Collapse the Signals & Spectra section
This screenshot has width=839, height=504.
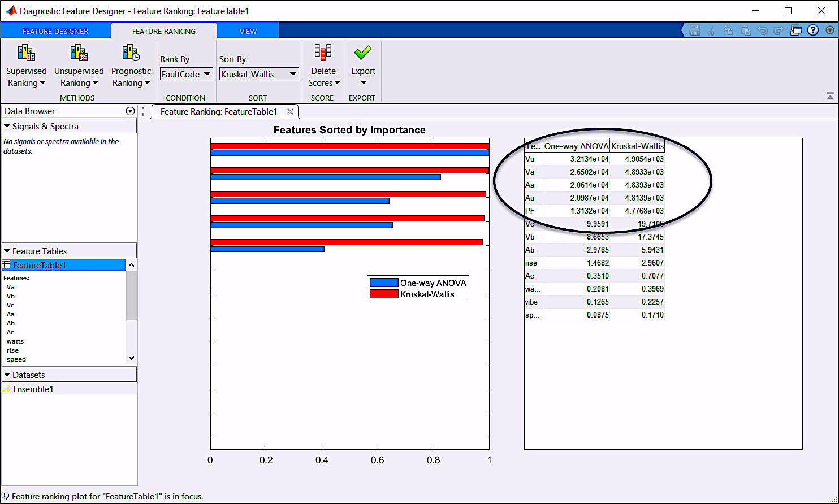point(7,127)
